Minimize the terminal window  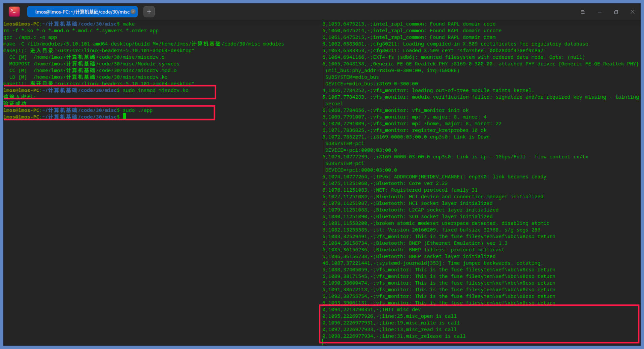[599, 12]
